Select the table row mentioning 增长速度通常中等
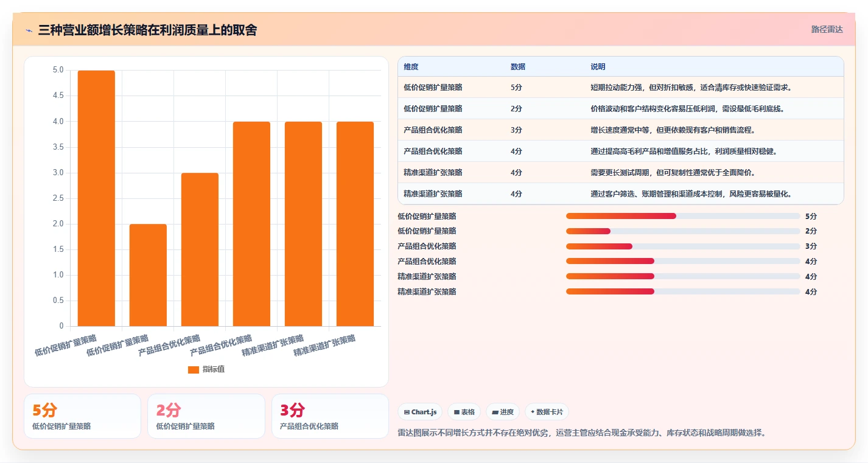The image size is (868, 463). point(621,130)
